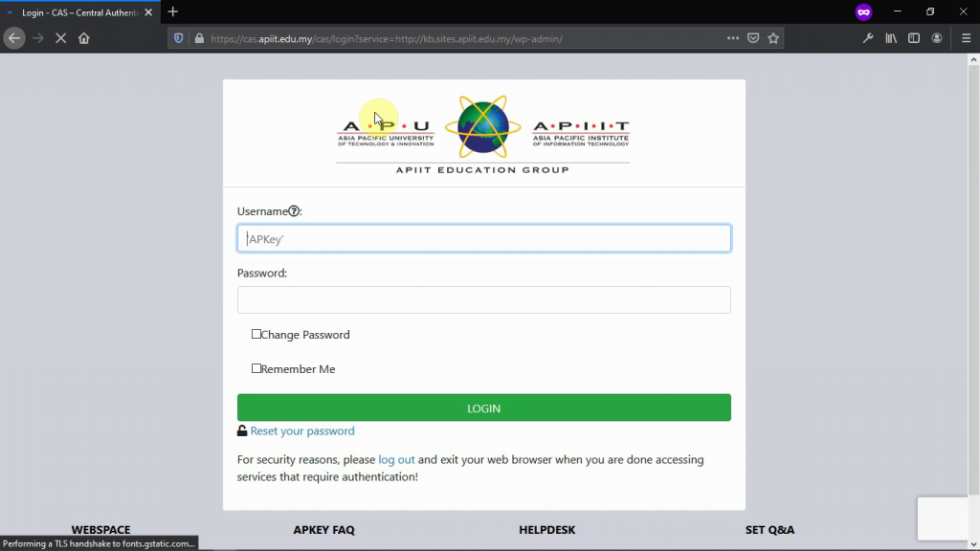Click the page scrollbar down arrow
This screenshot has width=980, height=551.
(x=973, y=544)
